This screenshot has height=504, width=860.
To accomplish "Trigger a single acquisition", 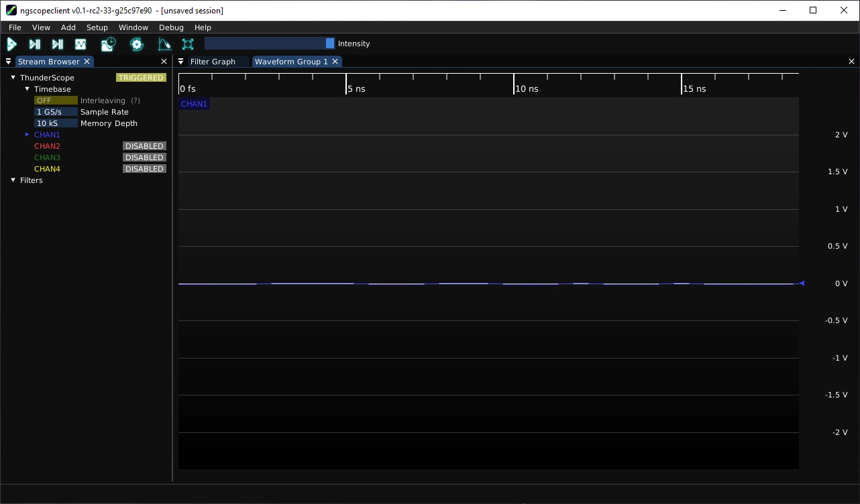I will click(34, 44).
